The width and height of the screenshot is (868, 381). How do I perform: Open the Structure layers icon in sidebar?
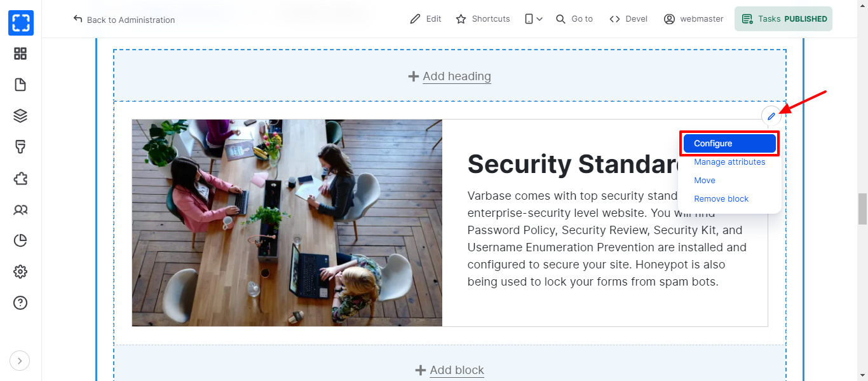(20, 116)
